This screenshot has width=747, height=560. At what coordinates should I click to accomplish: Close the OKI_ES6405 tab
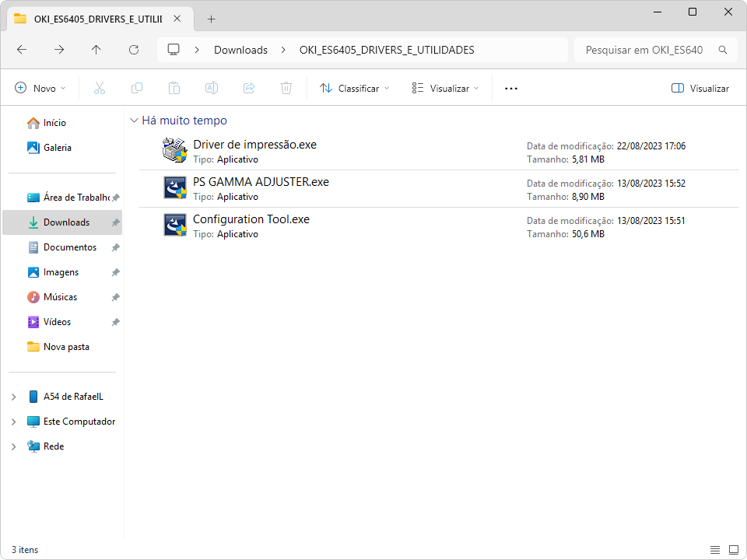(x=177, y=19)
